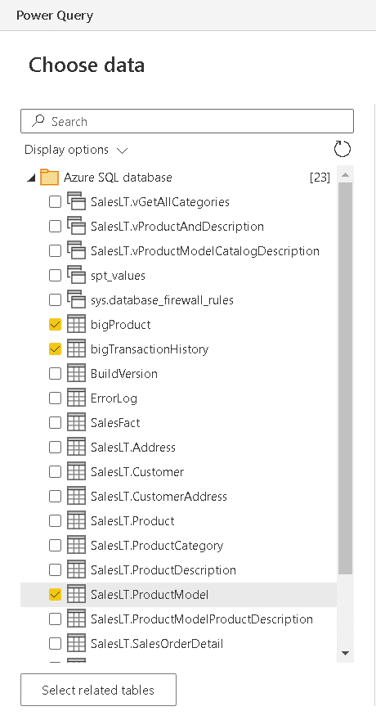
Task: Click the magnifier icon in the Search box
Action: click(x=38, y=121)
